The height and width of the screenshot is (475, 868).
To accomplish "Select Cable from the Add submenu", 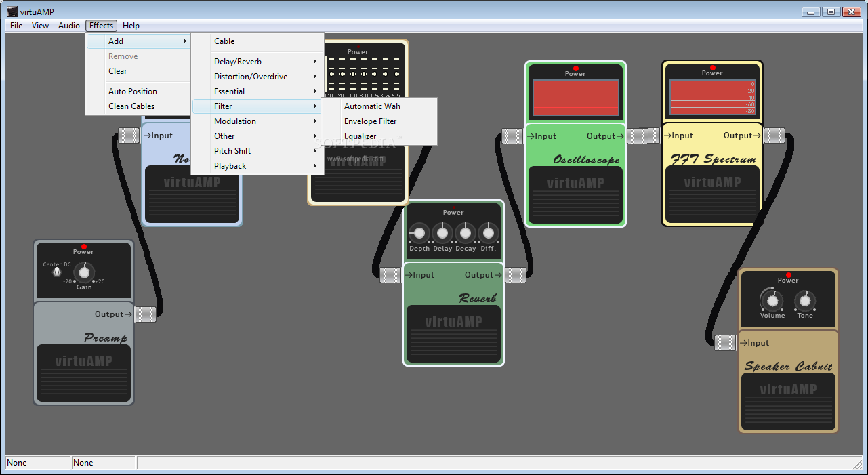I will [257, 41].
